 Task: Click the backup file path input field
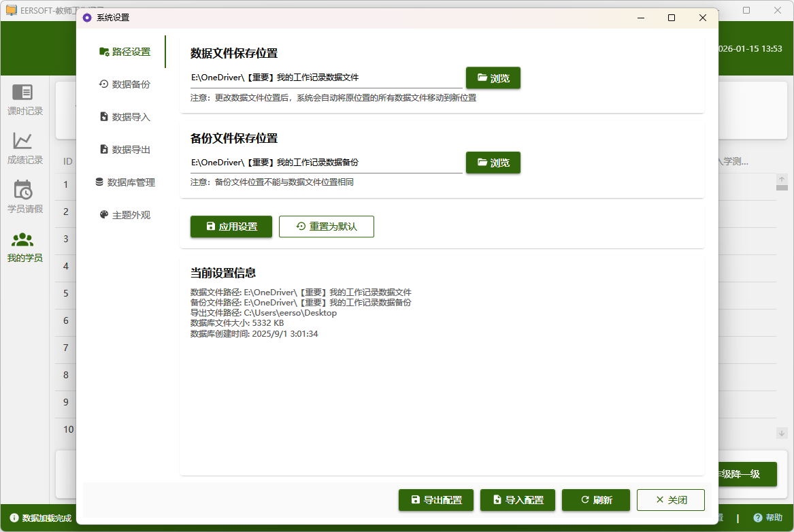click(x=325, y=163)
